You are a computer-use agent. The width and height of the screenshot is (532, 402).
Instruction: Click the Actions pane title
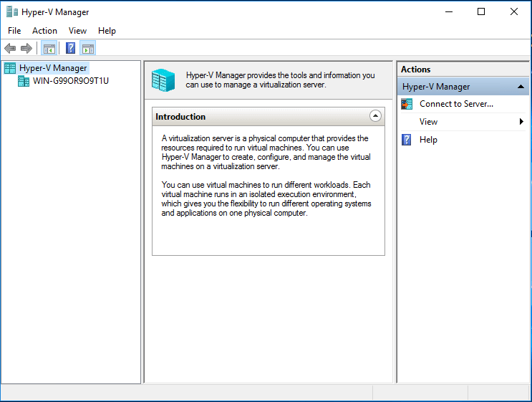pos(415,70)
